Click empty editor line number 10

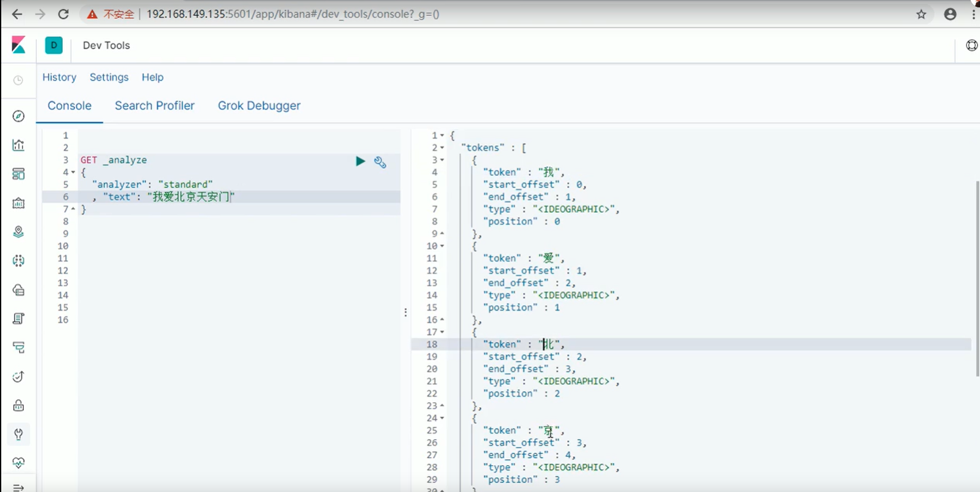click(x=63, y=246)
